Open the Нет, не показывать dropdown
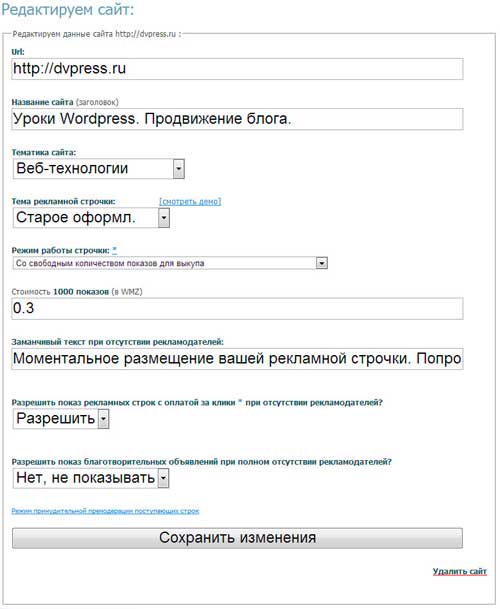Viewport: 500px width, 609px height. tap(91, 478)
